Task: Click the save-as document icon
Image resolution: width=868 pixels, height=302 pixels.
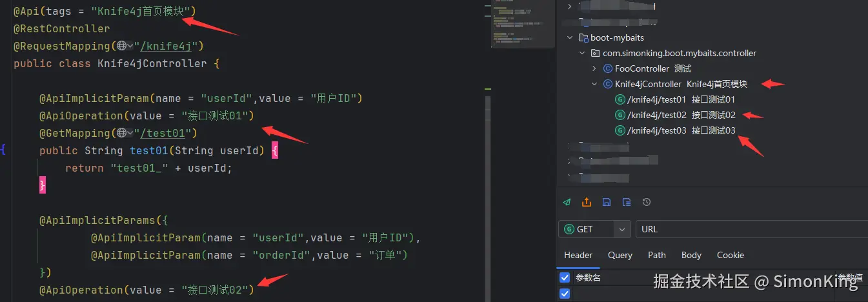Action: 627,202
